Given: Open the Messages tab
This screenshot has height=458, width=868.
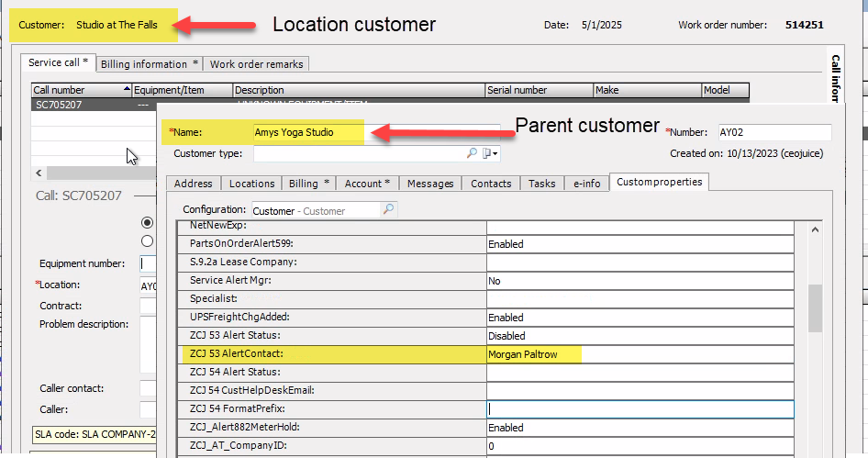Looking at the screenshot, I should click(x=430, y=184).
